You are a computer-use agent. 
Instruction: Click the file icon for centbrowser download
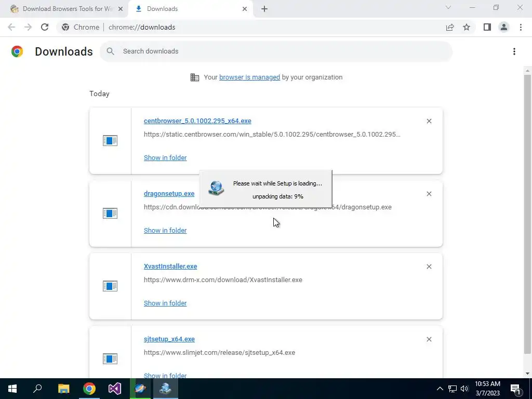click(110, 140)
